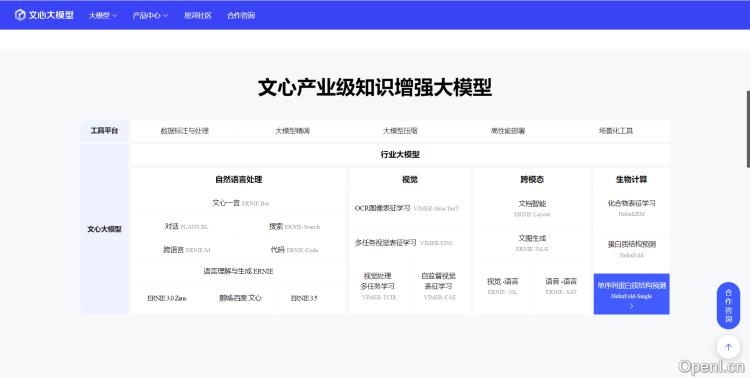This screenshot has width=750, height=378.
Task: Open 自监督视觉表征学习 VIMER-CAE card
Action: point(439,286)
